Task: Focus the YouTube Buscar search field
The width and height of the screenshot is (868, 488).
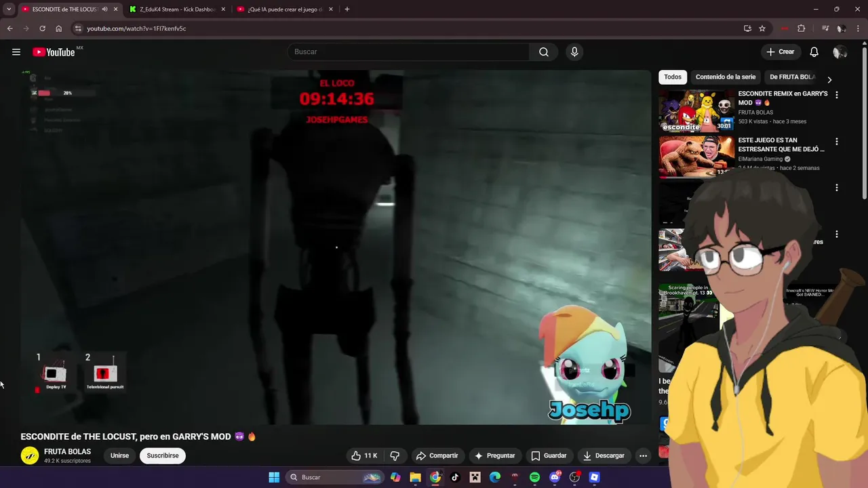Action: pyautogui.click(x=409, y=52)
